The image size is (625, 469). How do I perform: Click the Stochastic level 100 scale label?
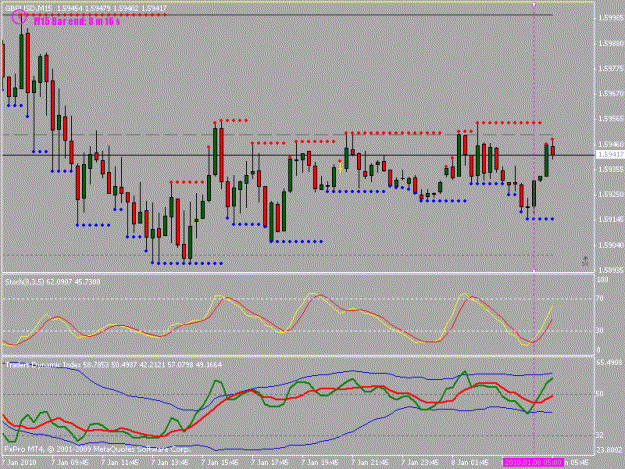coord(602,280)
